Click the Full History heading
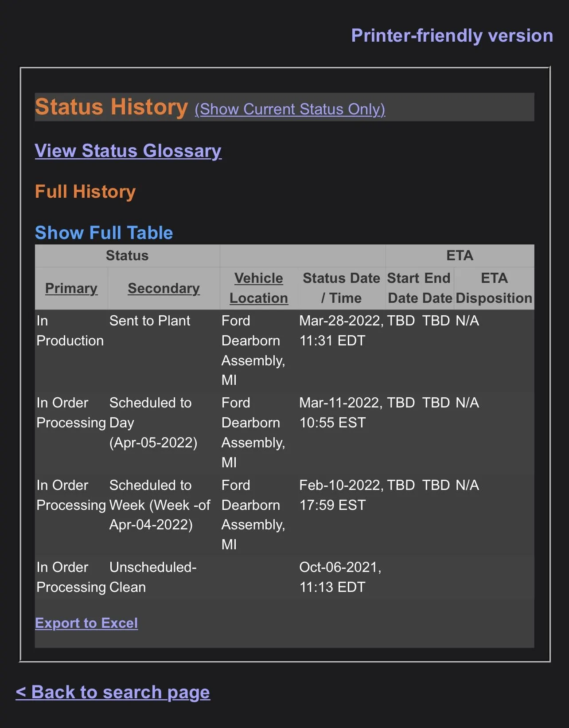Image resolution: width=569 pixels, height=728 pixels. click(x=85, y=192)
